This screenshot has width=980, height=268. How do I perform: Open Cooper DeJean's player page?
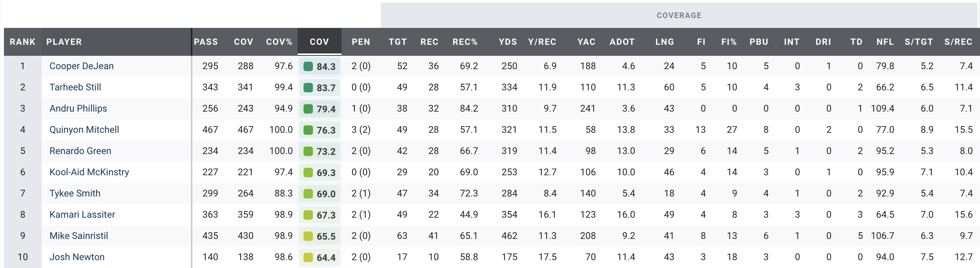click(x=81, y=66)
